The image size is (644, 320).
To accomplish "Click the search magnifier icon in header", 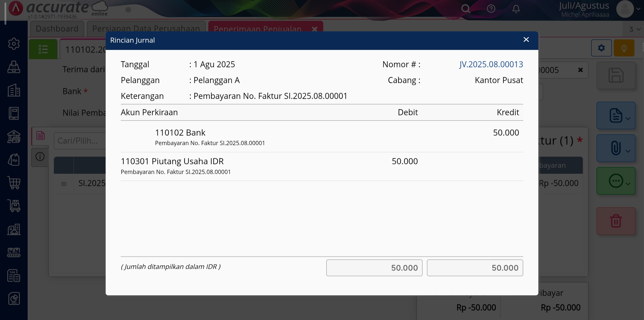I will click(x=466, y=9).
